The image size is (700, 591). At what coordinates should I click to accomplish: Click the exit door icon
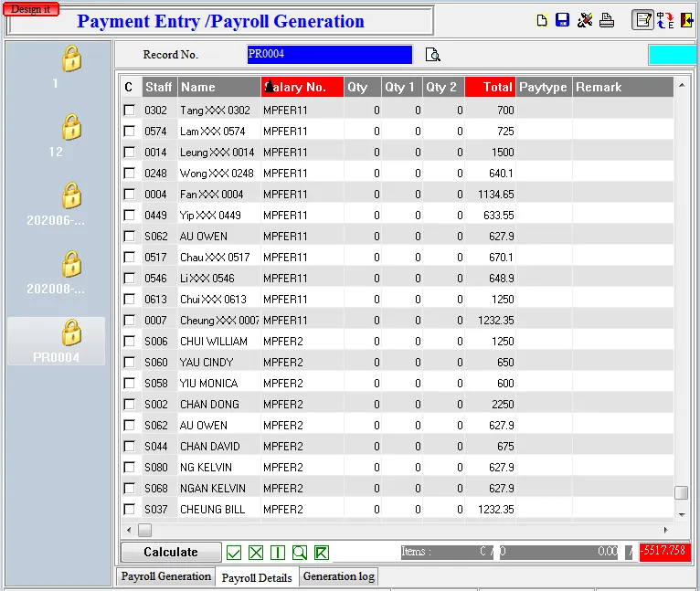tap(686, 20)
